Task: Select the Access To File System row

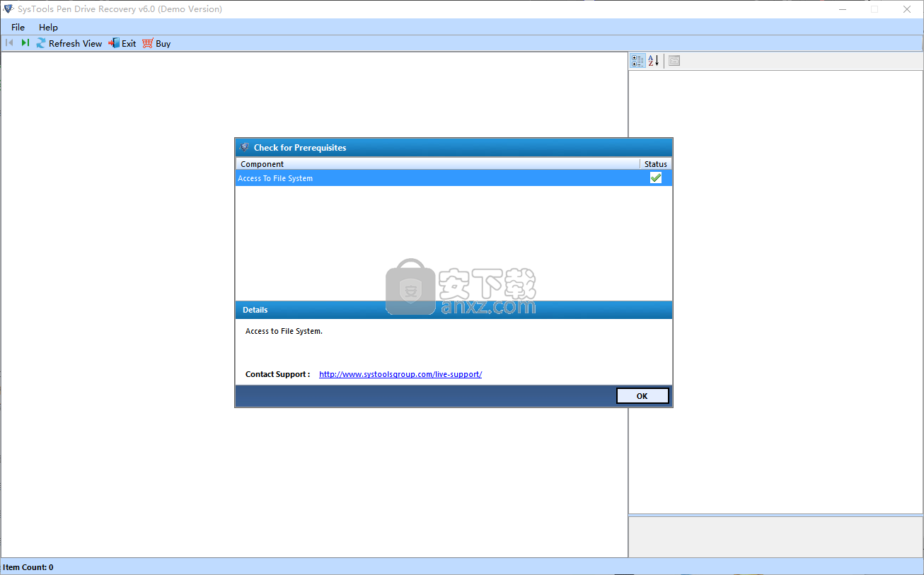Action: coord(453,178)
